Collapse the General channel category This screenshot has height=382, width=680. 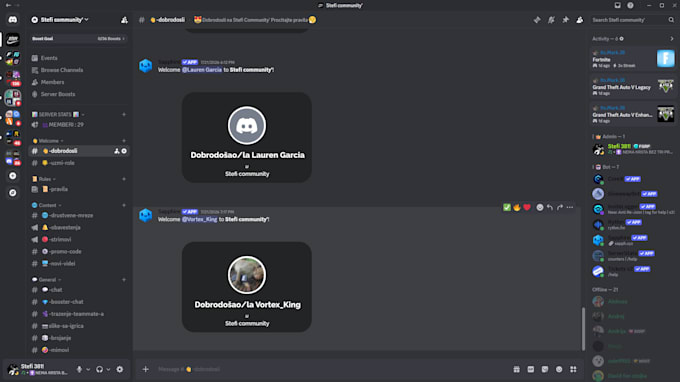(47, 280)
